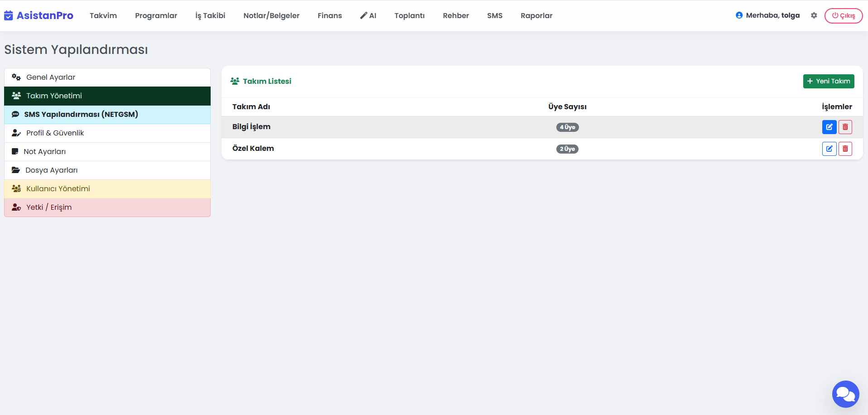The height and width of the screenshot is (415, 868).
Task: Click the edit icon for Bilgi İşlem team
Action: click(829, 127)
